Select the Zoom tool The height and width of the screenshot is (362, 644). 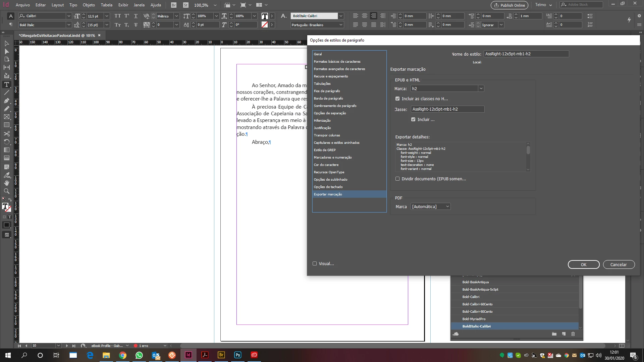pos(6,191)
